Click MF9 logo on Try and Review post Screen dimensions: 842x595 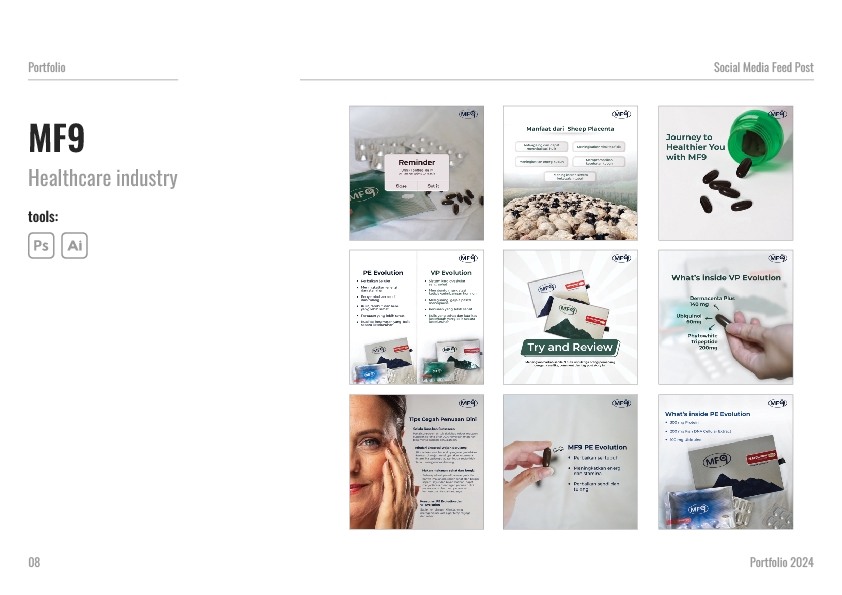[622, 258]
